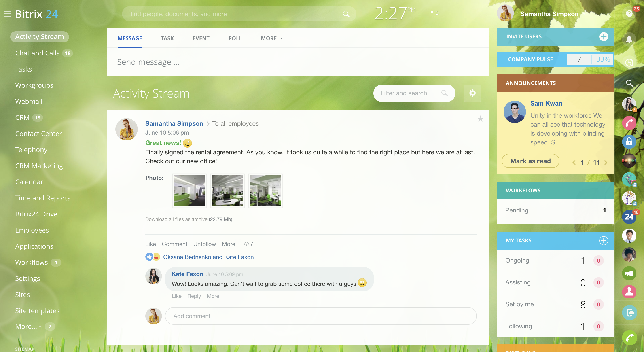
Task: Star Samantha Simpson's post
Action: point(480,119)
